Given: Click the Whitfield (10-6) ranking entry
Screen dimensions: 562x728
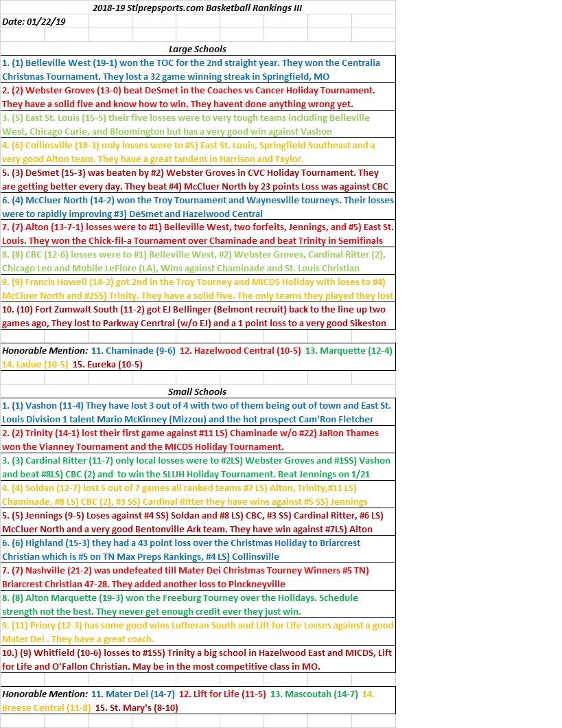Looking at the screenshot, I should pos(198,659).
